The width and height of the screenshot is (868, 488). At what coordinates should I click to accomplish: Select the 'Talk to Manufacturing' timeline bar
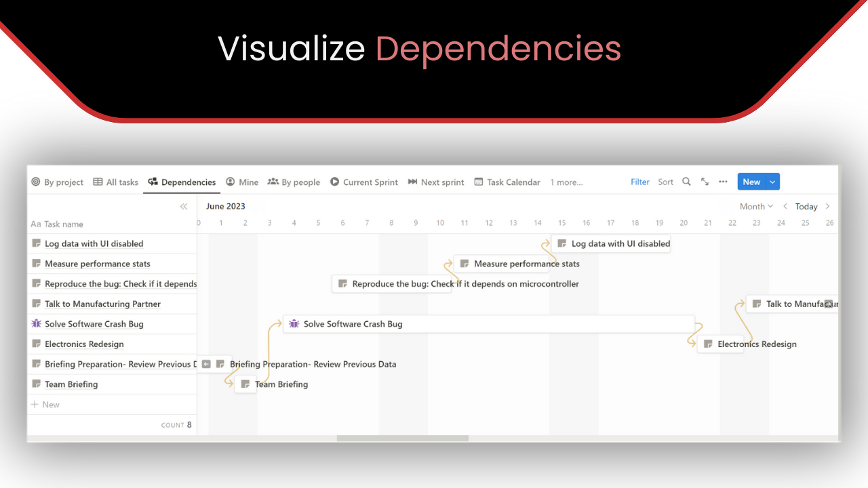(792, 304)
